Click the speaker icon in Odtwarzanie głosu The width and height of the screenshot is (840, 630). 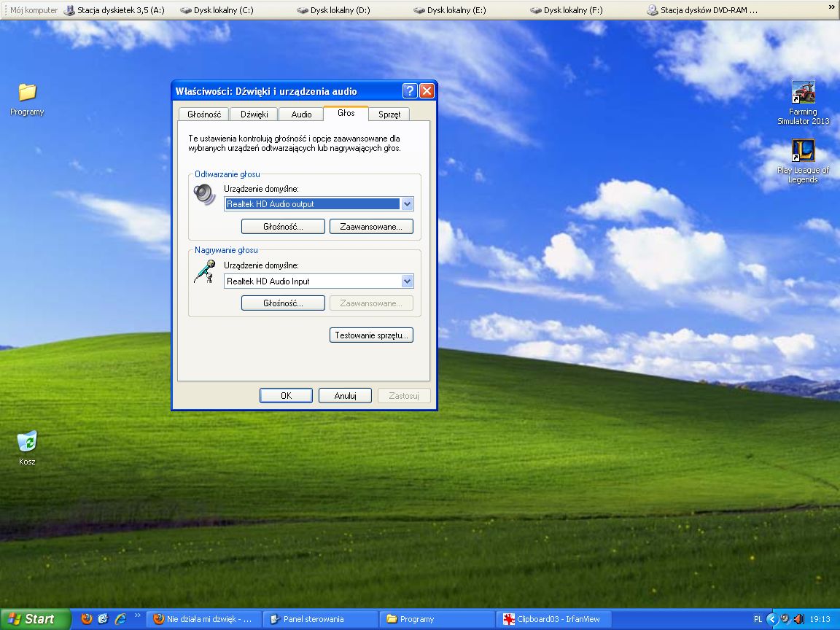pyautogui.click(x=205, y=194)
